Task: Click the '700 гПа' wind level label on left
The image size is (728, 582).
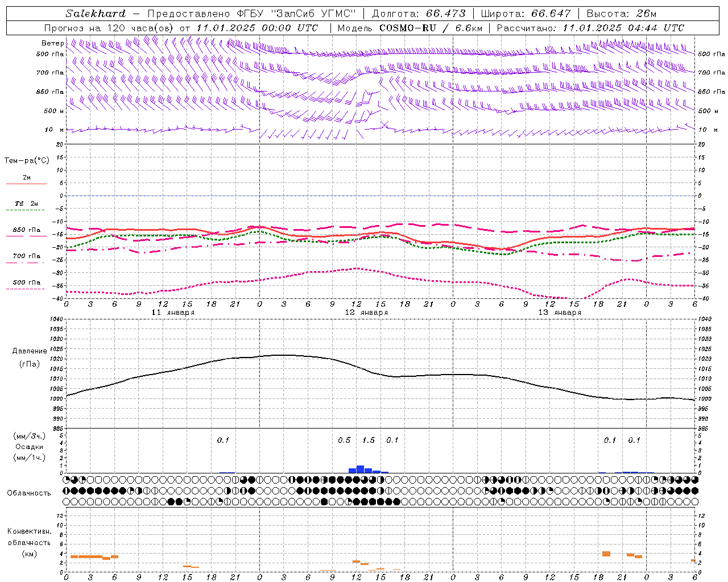Action: tap(50, 73)
